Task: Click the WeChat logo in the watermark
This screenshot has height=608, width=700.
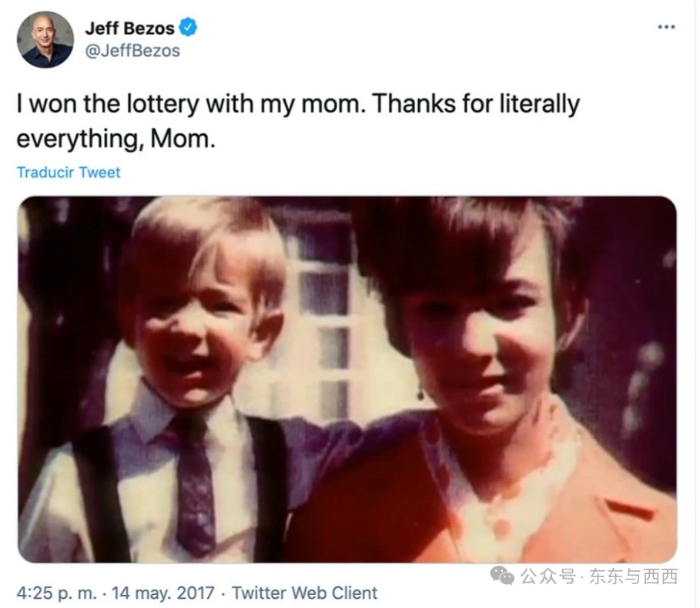Action: click(502, 576)
